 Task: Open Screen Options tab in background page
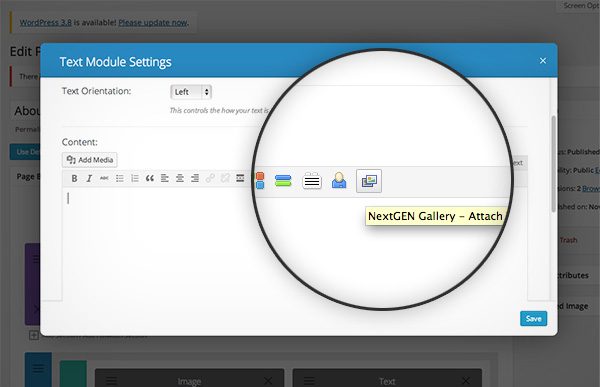click(580, 6)
